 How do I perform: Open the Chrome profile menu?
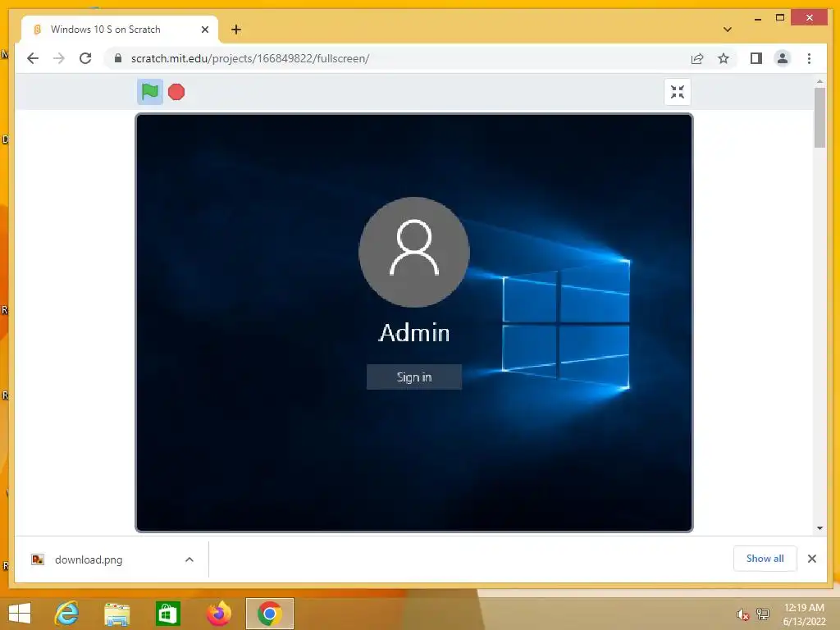pyautogui.click(x=782, y=58)
